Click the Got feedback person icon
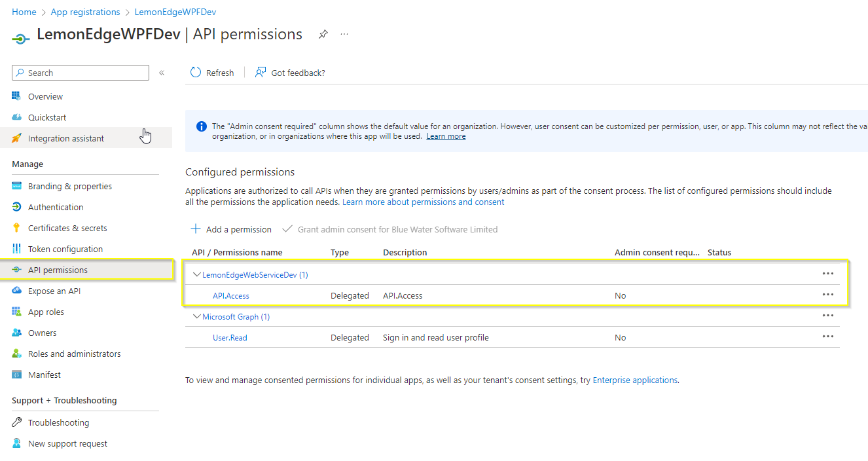The width and height of the screenshot is (868, 461). [261, 72]
